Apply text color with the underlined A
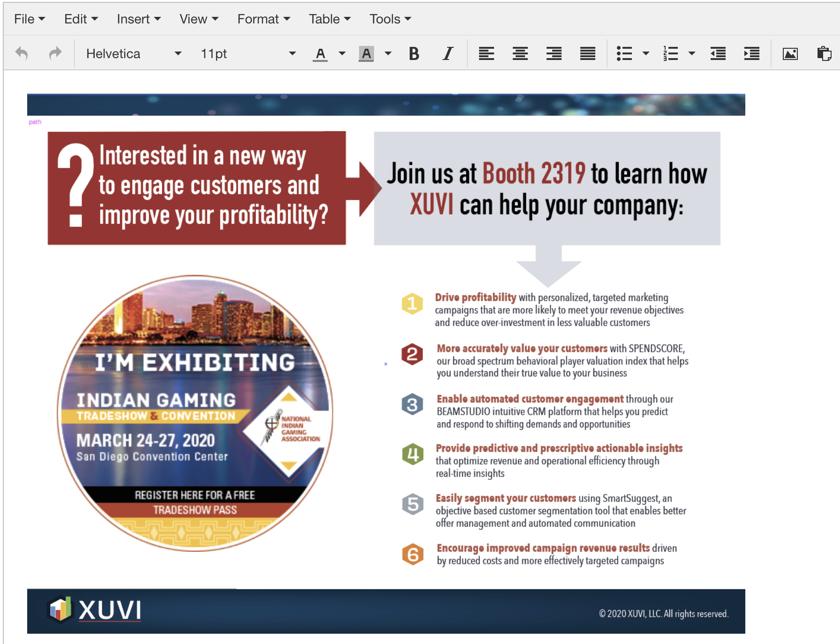 pyautogui.click(x=320, y=54)
